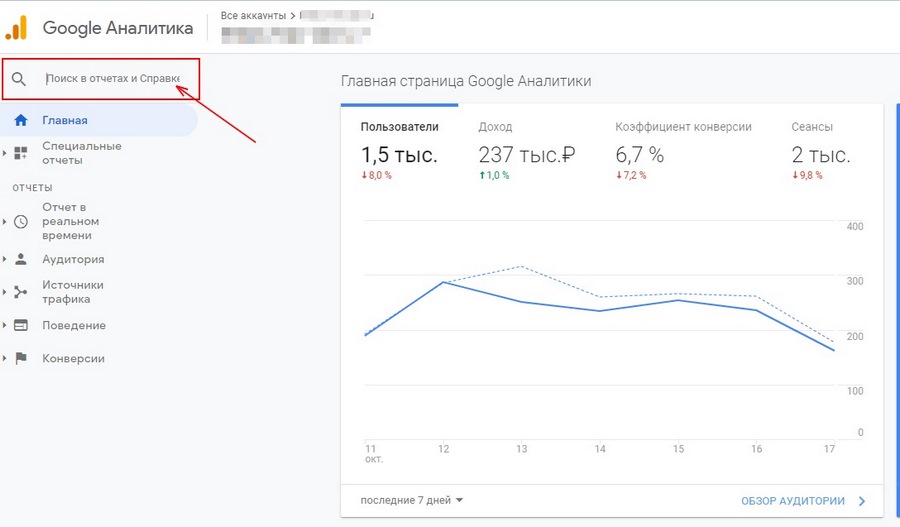Open the Конверсии menu item

click(73, 358)
